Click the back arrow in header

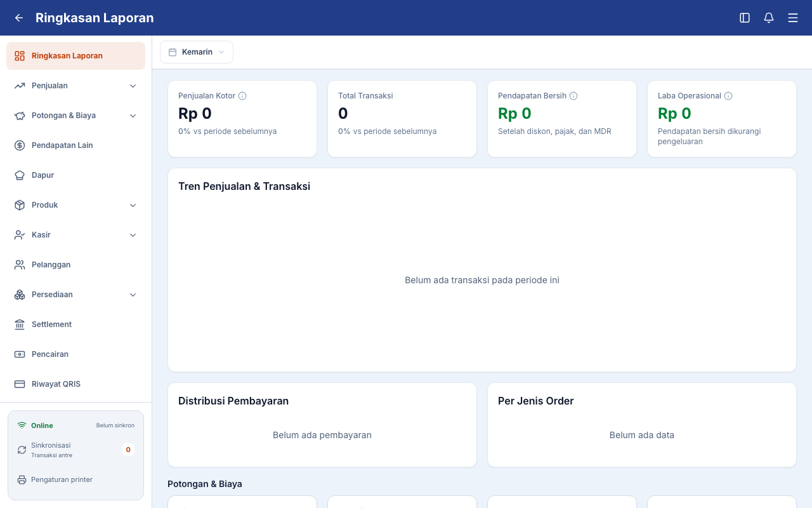pos(19,18)
